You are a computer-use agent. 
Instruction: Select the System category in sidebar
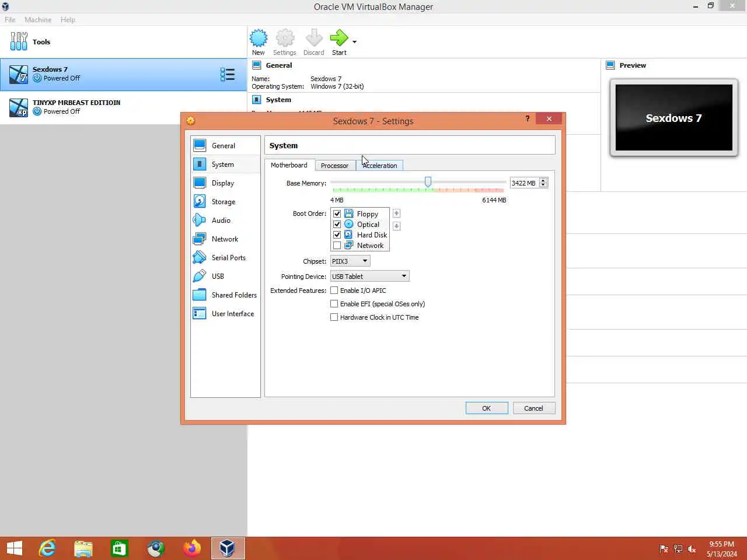pyautogui.click(x=225, y=164)
